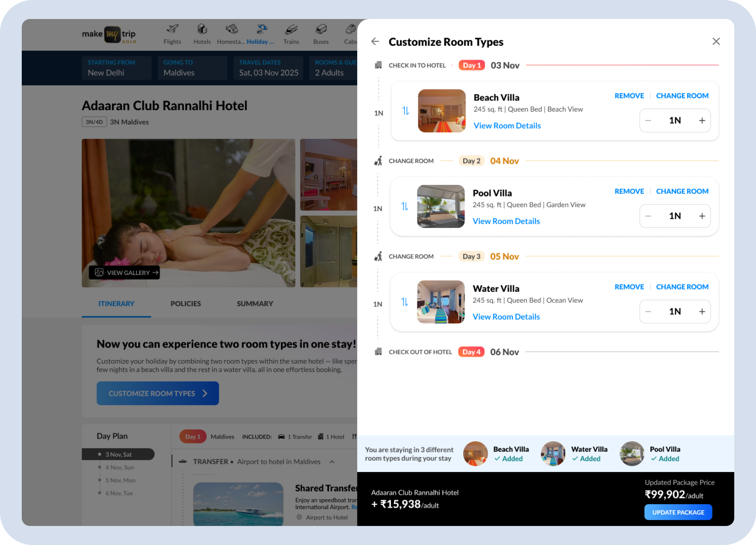Collapse the Transfer section chevron

(332, 462)
